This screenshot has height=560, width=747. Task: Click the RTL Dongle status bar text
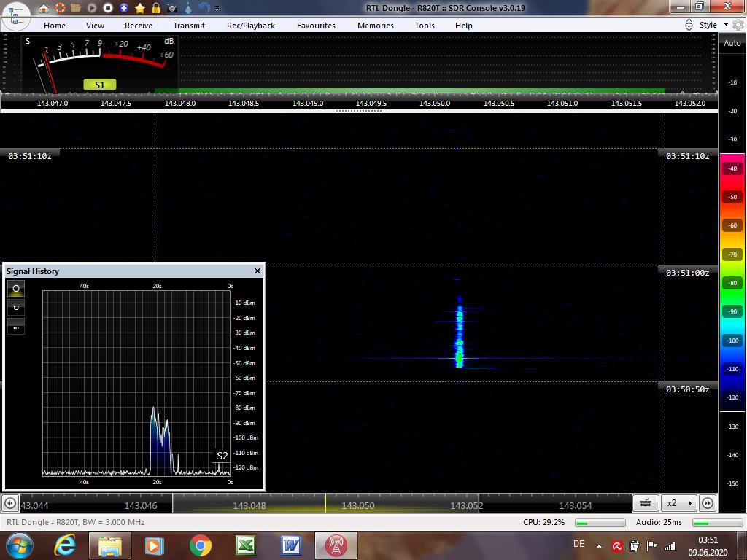pos(75,522)
